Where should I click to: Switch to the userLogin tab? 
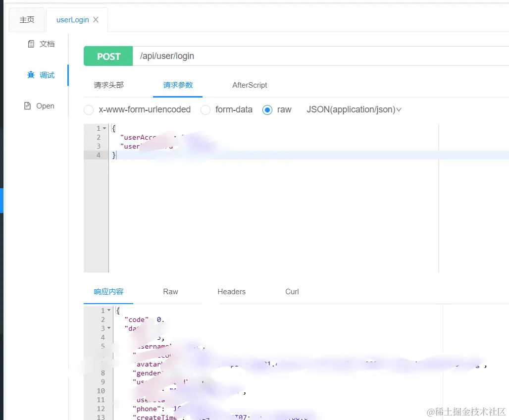[72, 20]
